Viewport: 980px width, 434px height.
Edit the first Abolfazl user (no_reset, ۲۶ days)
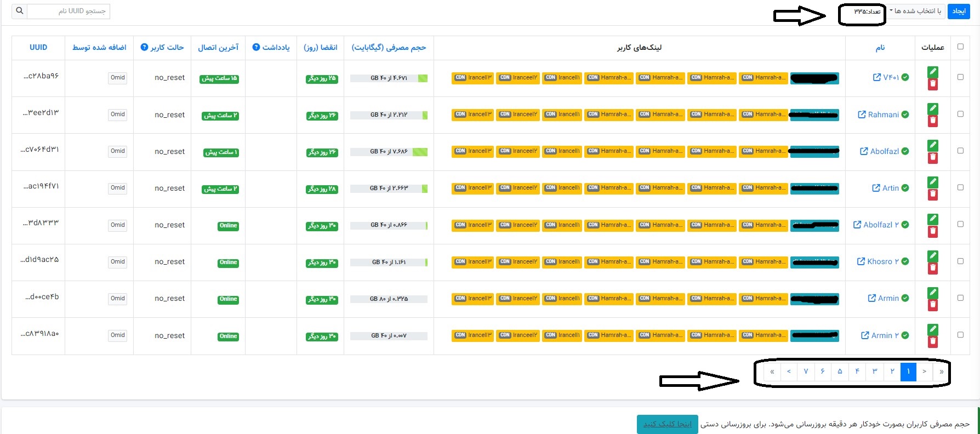pos(933,145)
